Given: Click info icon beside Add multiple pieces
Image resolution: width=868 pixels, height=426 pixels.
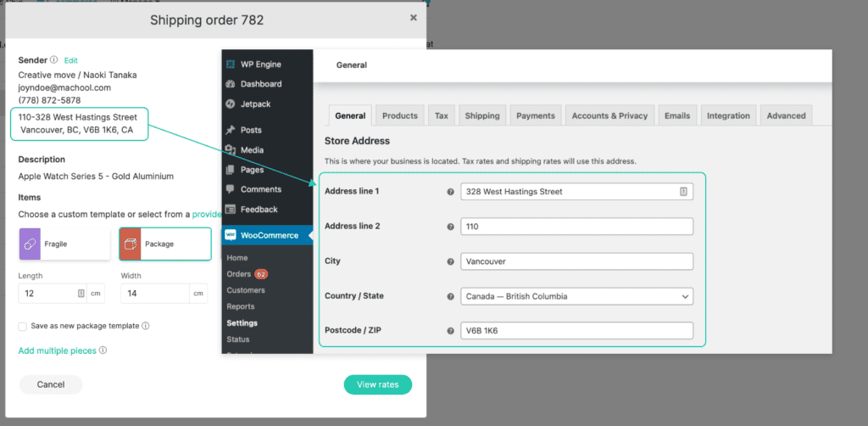Looking at the screenshot, I should click(x=103, y=350).
